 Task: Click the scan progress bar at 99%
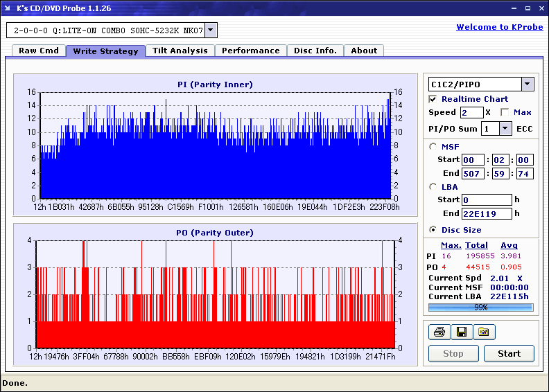tap(480, 307)
